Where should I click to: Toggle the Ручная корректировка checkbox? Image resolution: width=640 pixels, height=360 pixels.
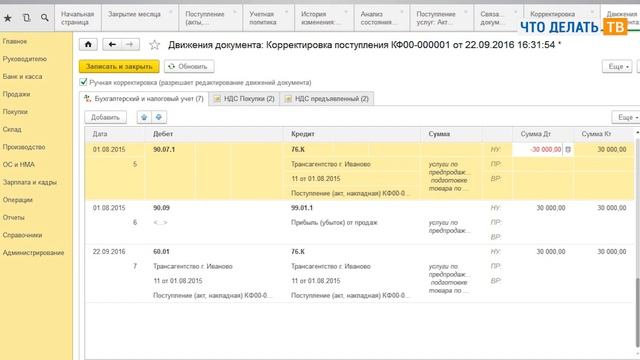[83, 82]
